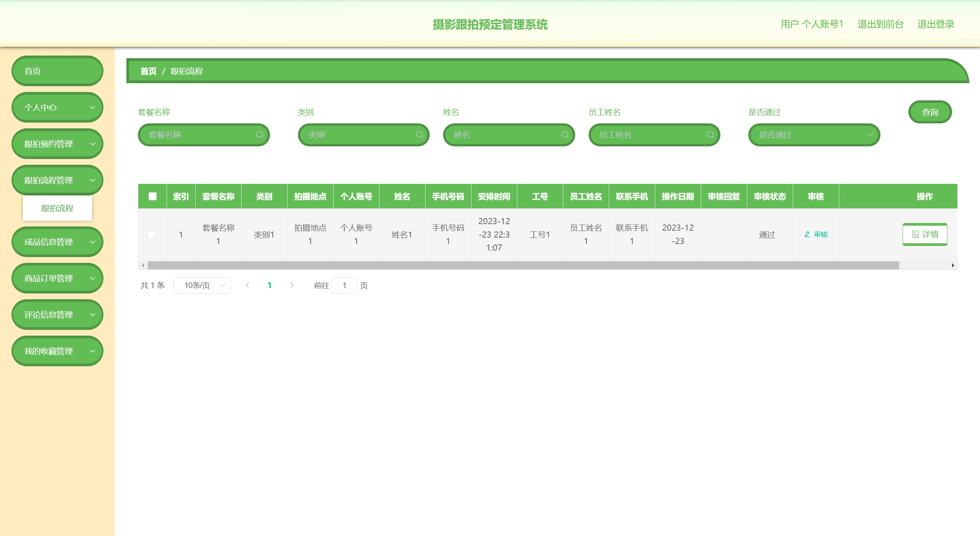This screenshot has height=536, width=980.
Task: Click the 审核 edit pencil icon
Action: tap(807, 234)
